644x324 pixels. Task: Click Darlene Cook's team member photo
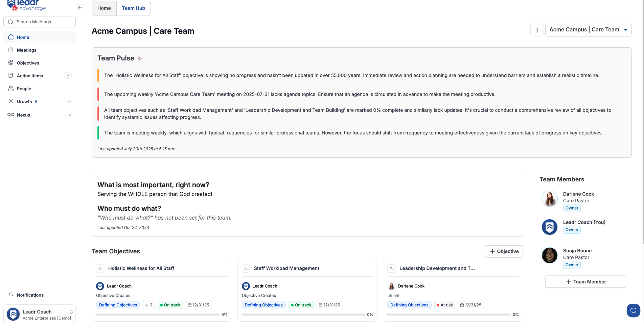550,199
